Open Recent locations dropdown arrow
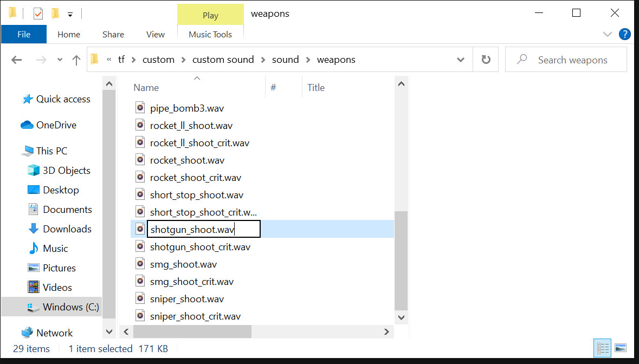Image resolution: width=639 pixels, height=364 pixels. [60, 60]
